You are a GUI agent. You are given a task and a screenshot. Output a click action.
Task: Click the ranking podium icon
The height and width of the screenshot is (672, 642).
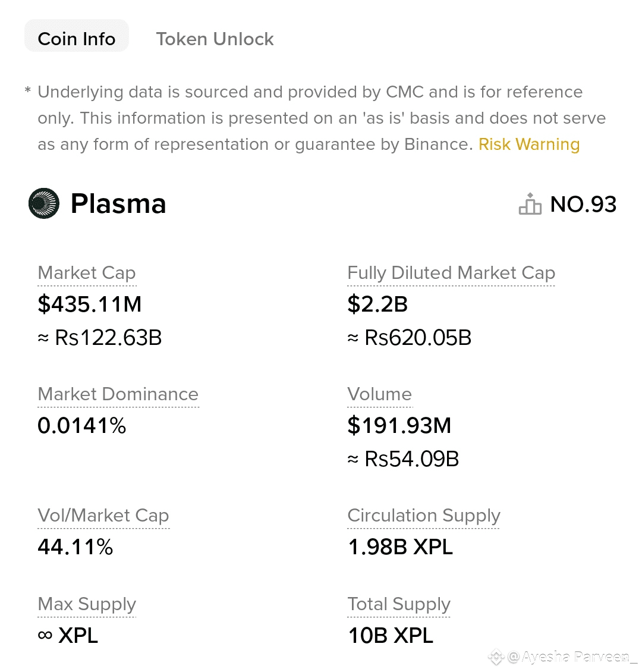point(530,204)
